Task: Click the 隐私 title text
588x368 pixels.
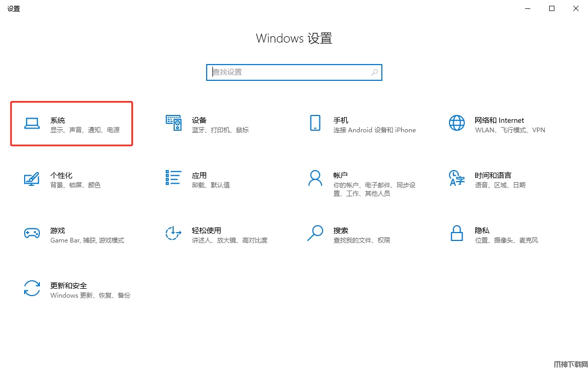Action: click(482, 230)
